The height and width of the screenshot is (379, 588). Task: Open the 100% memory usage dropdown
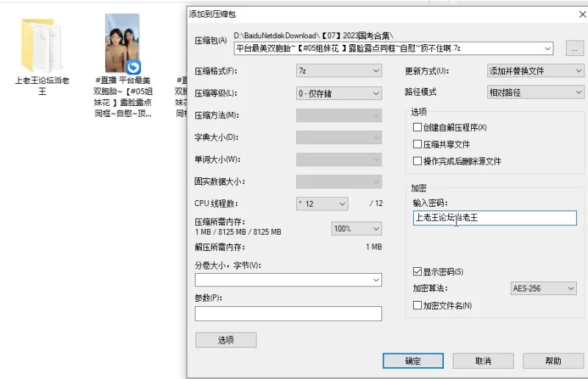click(356, 228)
